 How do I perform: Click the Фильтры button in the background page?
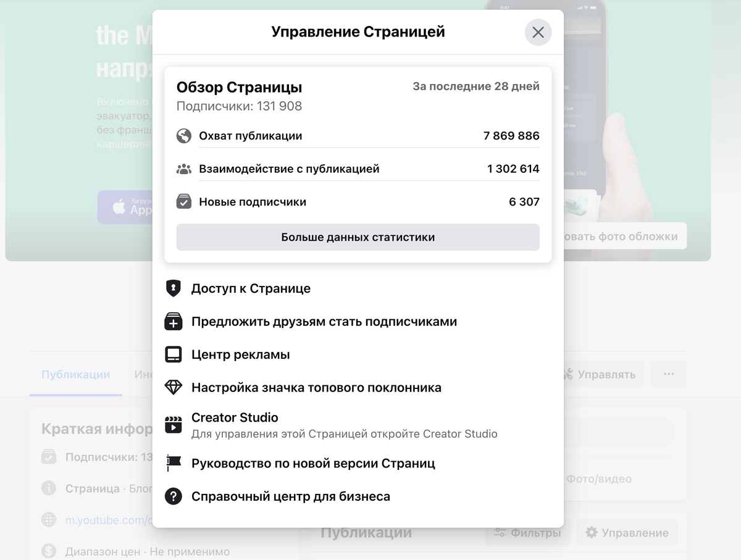[527, 533]
